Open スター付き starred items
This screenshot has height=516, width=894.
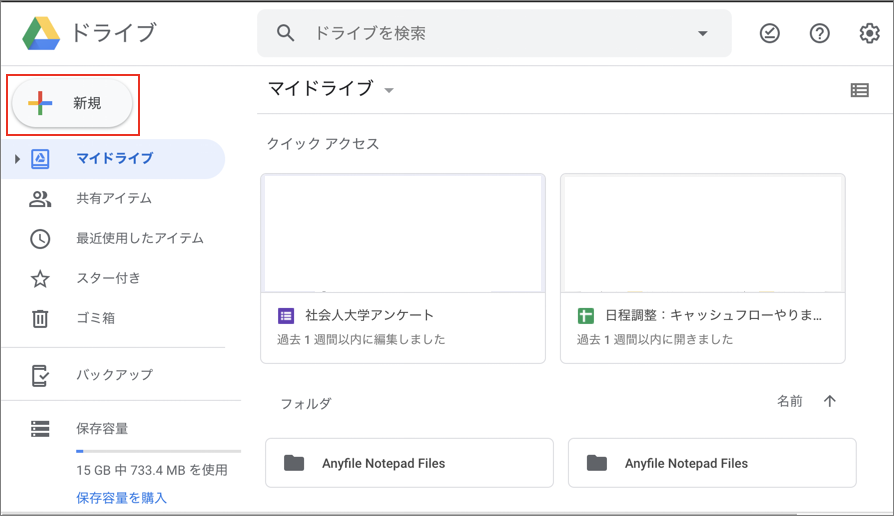(x=114, y=278)
